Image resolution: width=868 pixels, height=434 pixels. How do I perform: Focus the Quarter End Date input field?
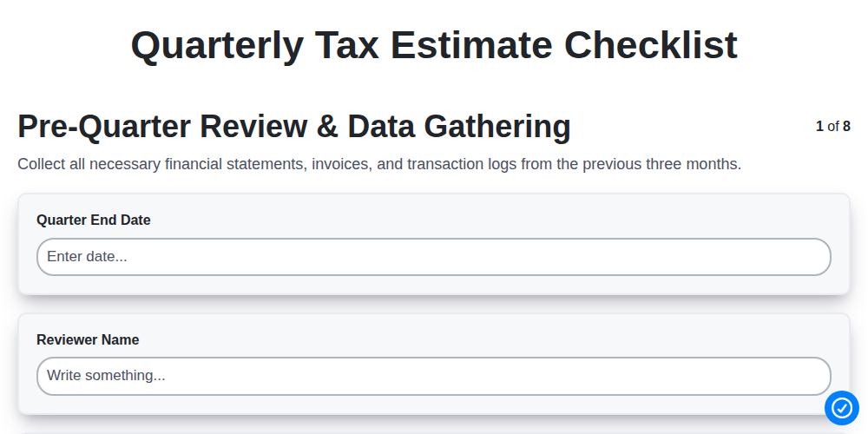433,257
